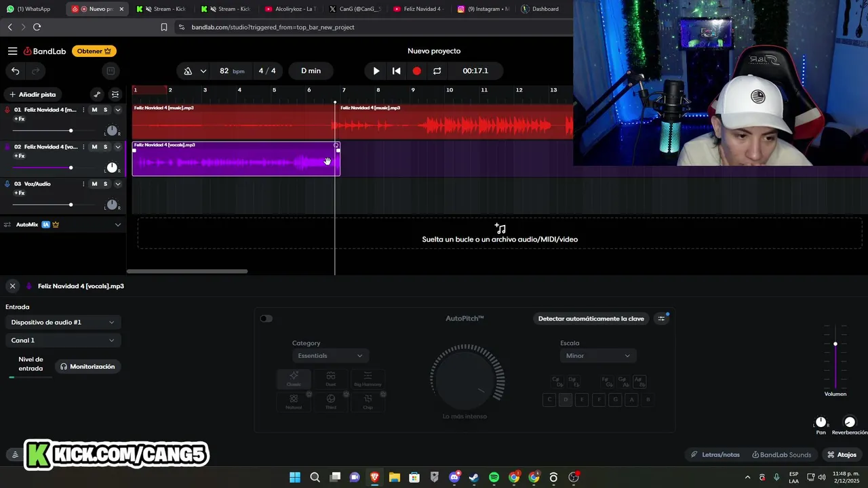Open File Explorer from the taskbar
Viewport: 868px width, 488px height.
click(395, 477)
